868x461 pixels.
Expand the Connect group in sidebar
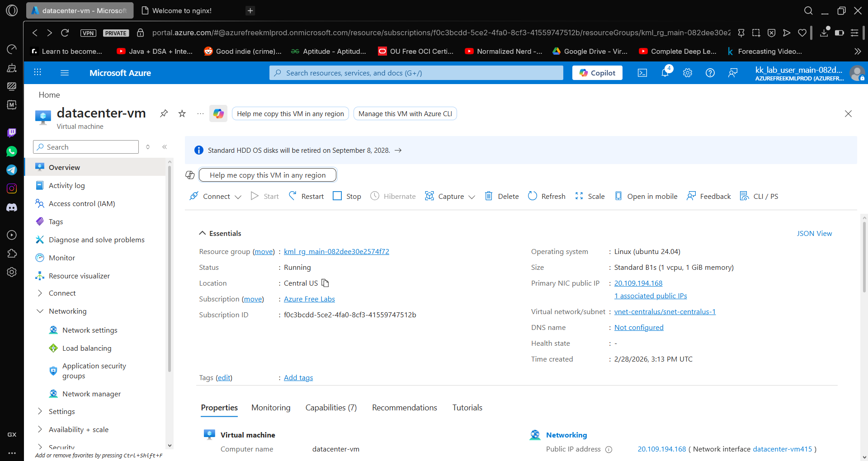(40, 293)
